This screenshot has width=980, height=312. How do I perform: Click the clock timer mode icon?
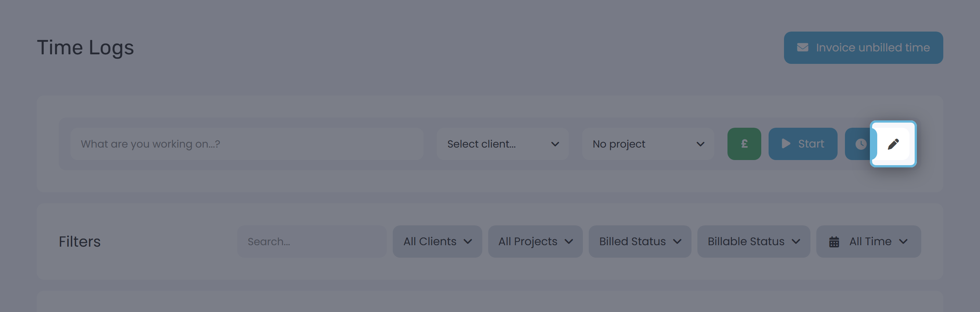pyautogui.click(x=861, y=144)
